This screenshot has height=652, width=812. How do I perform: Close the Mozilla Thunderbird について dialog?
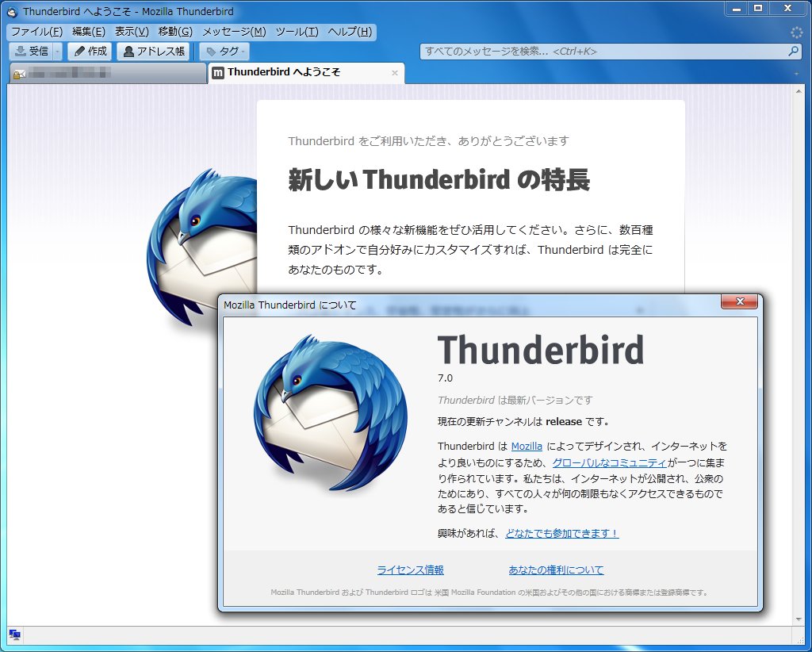[740, 301]
